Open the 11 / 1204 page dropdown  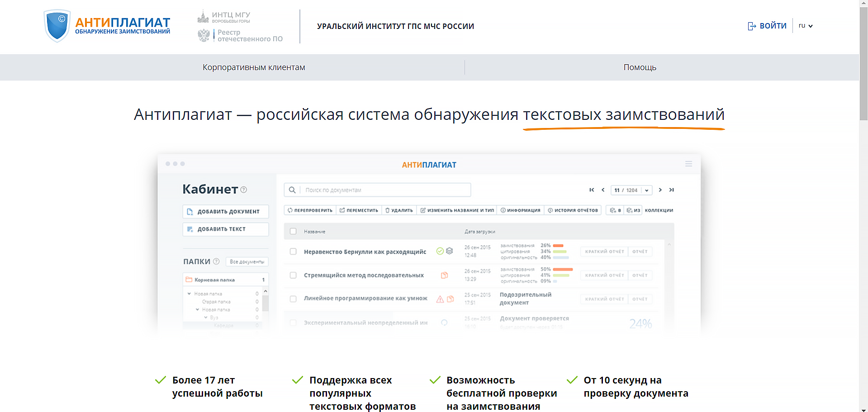tap(631, 190)
